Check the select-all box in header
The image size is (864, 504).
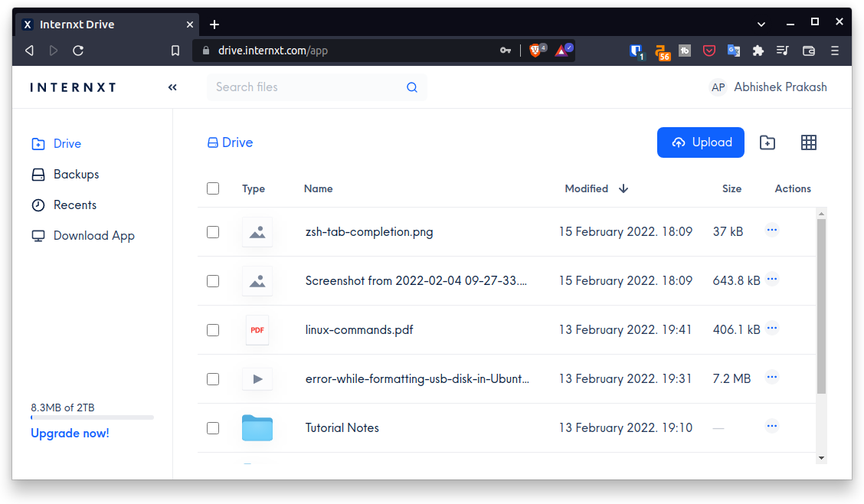point(212,188)
